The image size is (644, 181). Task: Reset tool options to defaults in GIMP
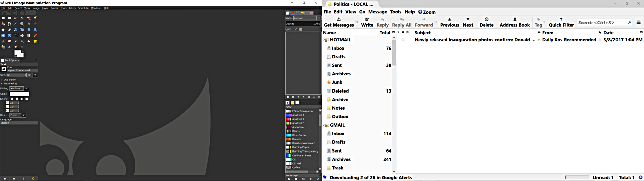click(33, 179)
